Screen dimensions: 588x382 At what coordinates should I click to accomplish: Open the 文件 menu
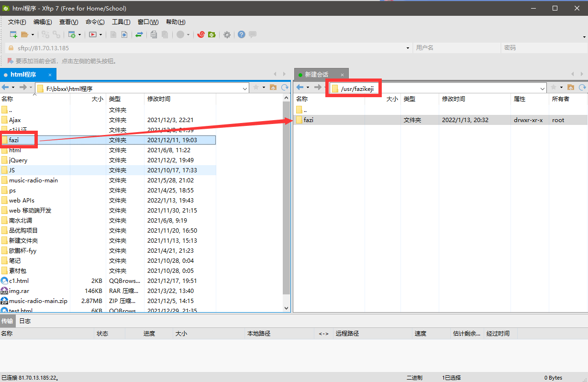[x=17, y=22]
